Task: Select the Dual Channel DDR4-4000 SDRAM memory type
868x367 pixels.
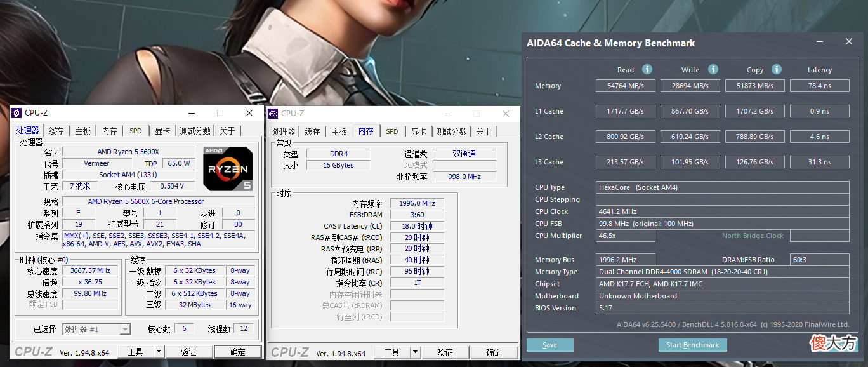Action: point(723,272)
